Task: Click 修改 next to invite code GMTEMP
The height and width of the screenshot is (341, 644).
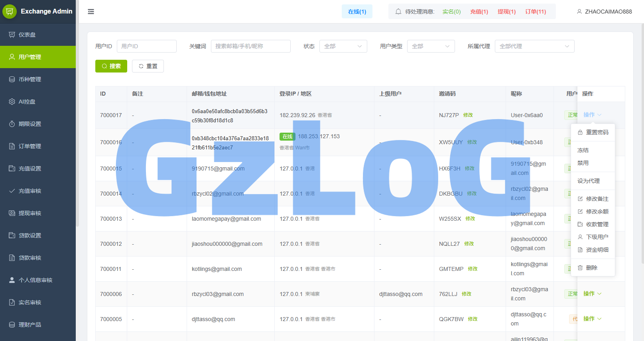Action: (473, 269)
